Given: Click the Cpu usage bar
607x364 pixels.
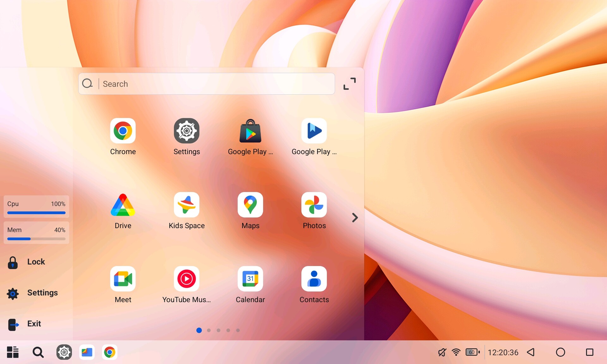Looking at the screenshot, I should click(36, 213).
